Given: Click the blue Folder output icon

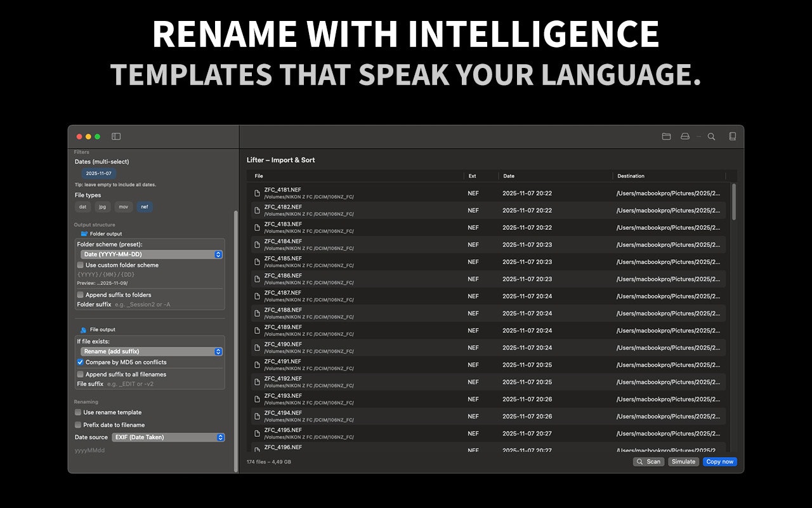Looking at the screenshot, I should (84, 234).
